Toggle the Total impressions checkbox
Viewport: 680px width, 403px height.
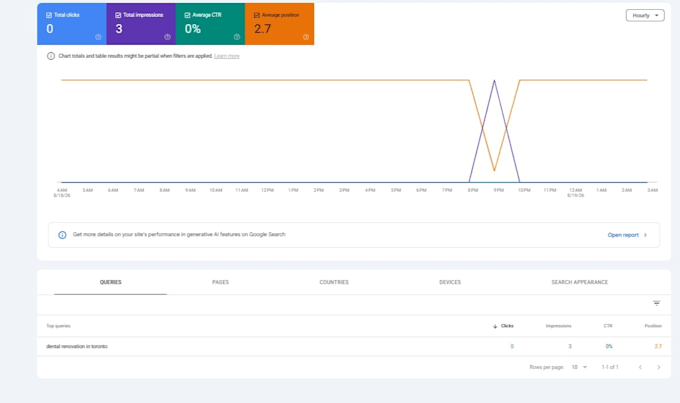pyautogui.click(x=118, y=15)
